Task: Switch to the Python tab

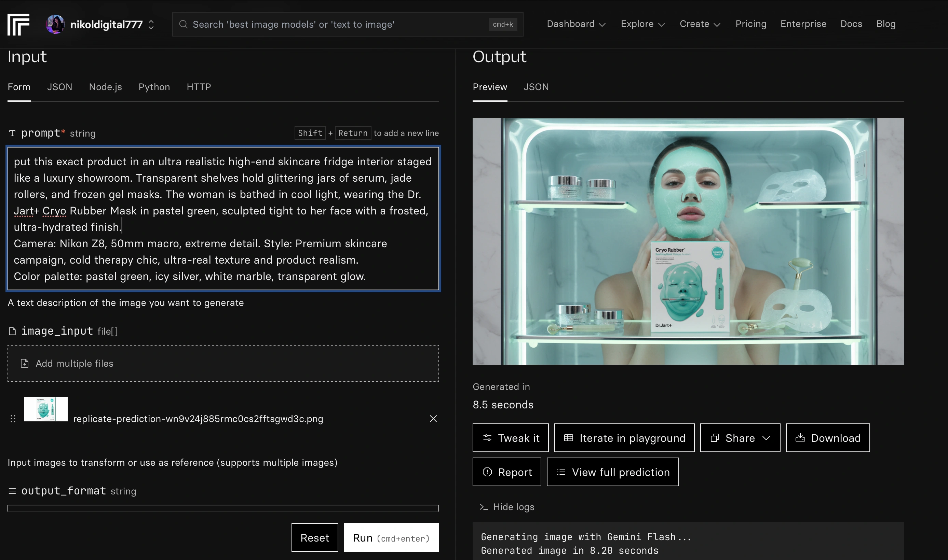Action: (154, 87)
